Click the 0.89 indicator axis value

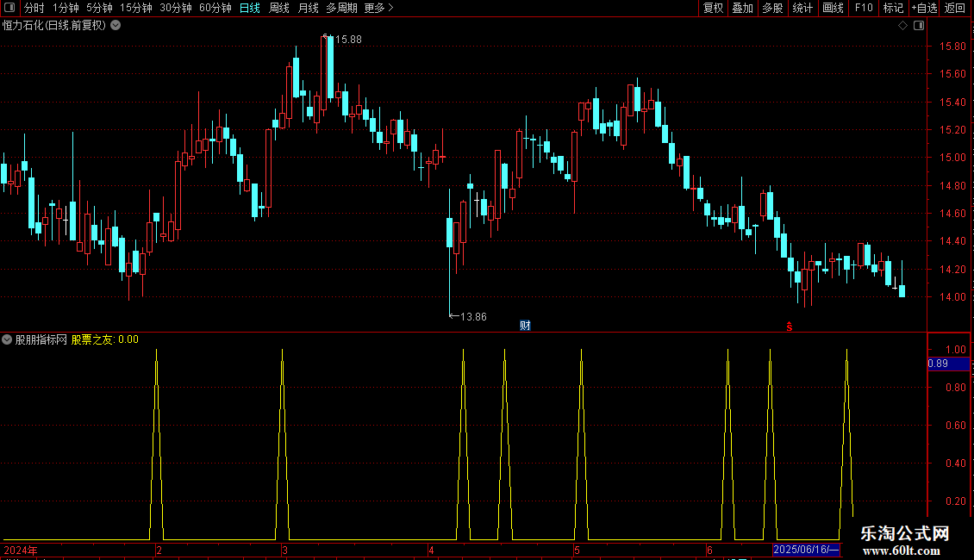coord(948,364)
